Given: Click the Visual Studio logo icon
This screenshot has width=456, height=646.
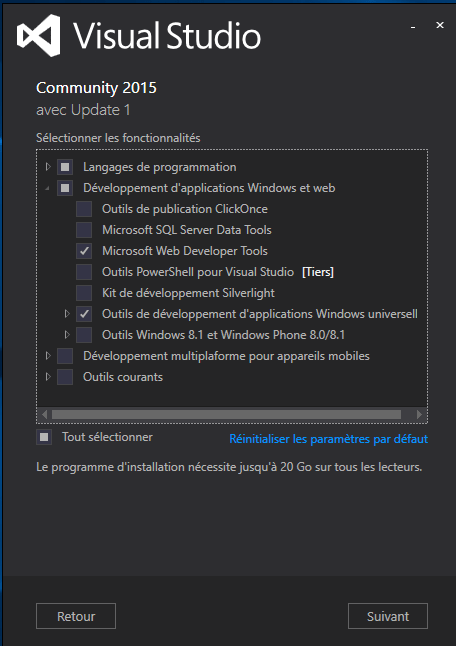Looking at the screenshot, I should pos(39,35).
